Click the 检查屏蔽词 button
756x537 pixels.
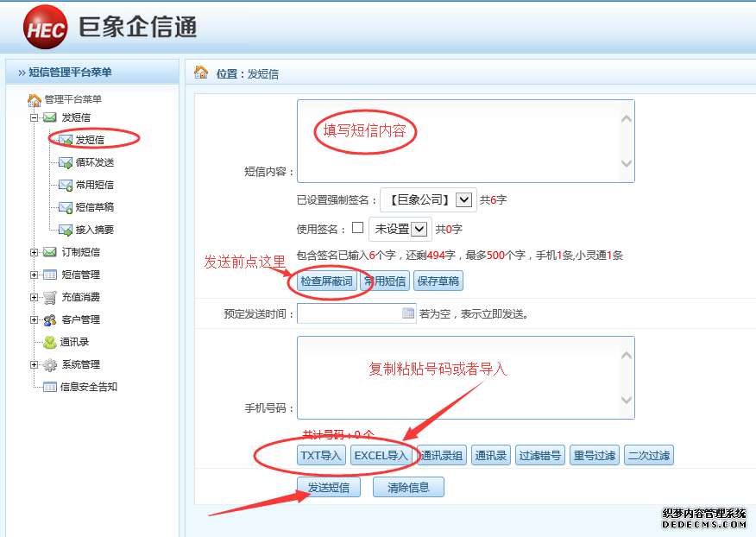point(326,281)
